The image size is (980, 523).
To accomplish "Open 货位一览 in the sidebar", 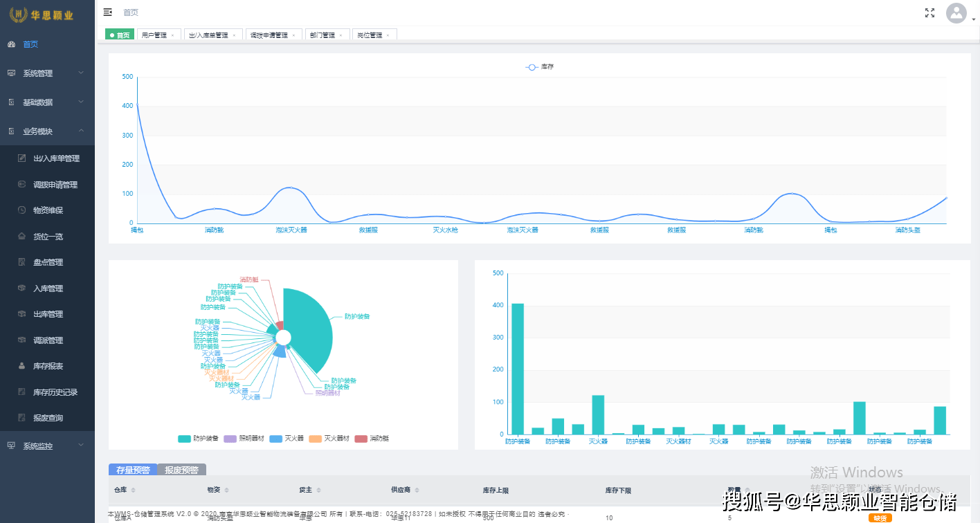I will 47,237.
